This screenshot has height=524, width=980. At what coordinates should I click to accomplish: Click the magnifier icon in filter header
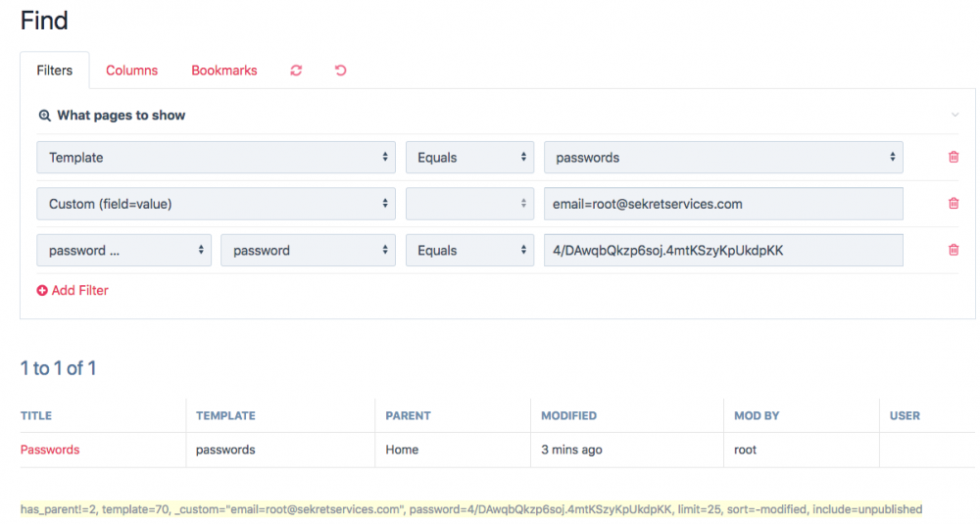[x=44, y=116]
